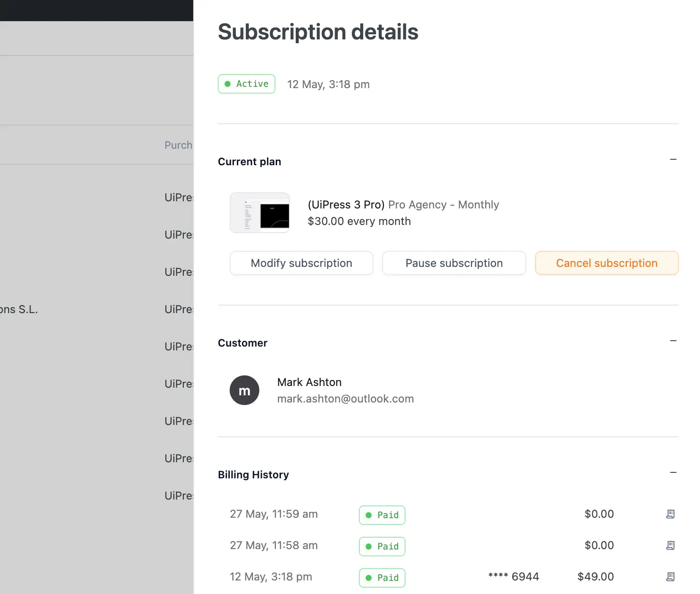
Task: Collapse the Current plan section
Action: 673,160
